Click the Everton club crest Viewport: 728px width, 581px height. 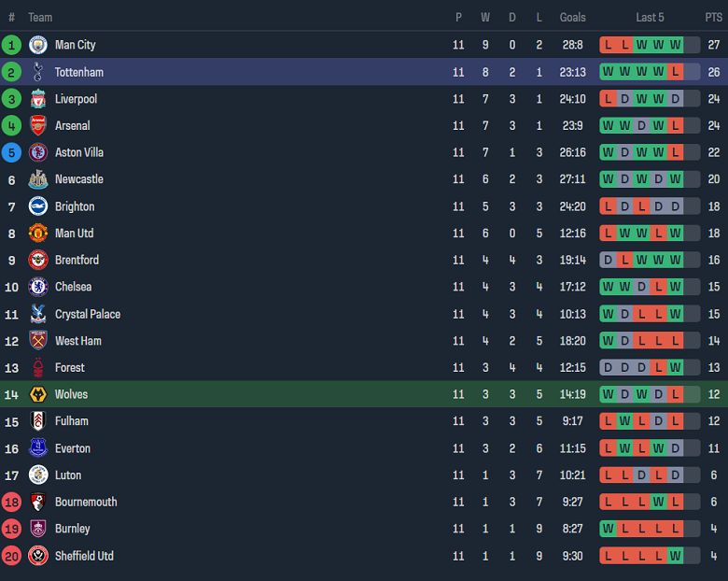point(38,448)
